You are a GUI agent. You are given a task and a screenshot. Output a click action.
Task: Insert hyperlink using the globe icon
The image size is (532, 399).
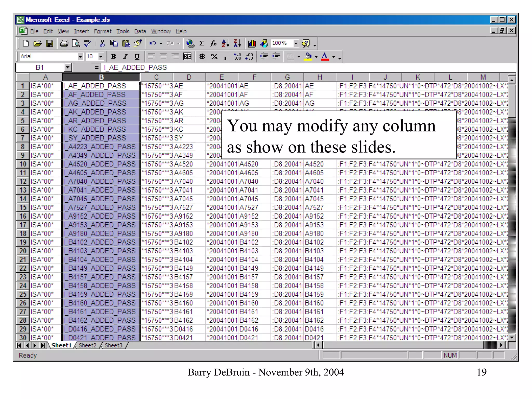point(190,43)
